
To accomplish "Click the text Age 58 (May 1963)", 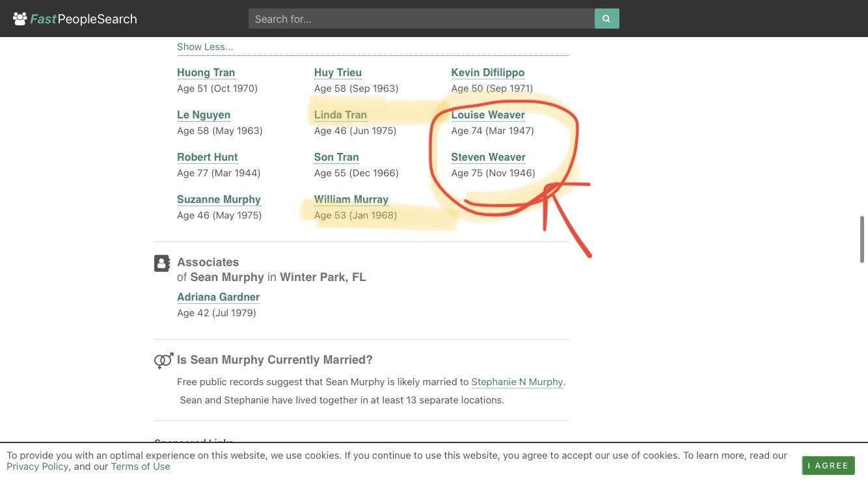I will tap(220, 131).
